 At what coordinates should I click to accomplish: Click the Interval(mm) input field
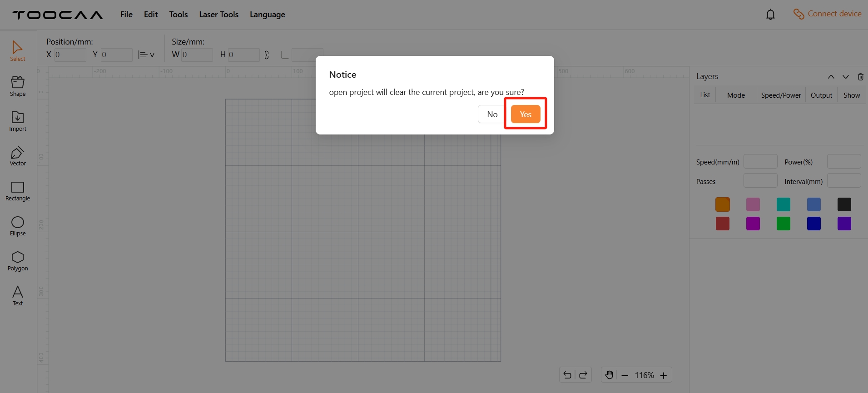point(844,180)
